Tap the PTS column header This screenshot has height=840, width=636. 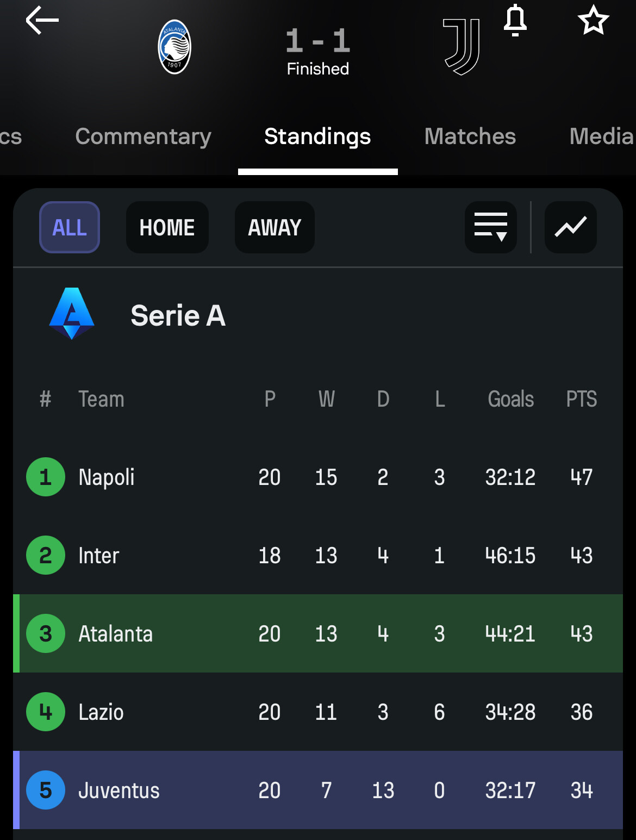click(581, 399)
